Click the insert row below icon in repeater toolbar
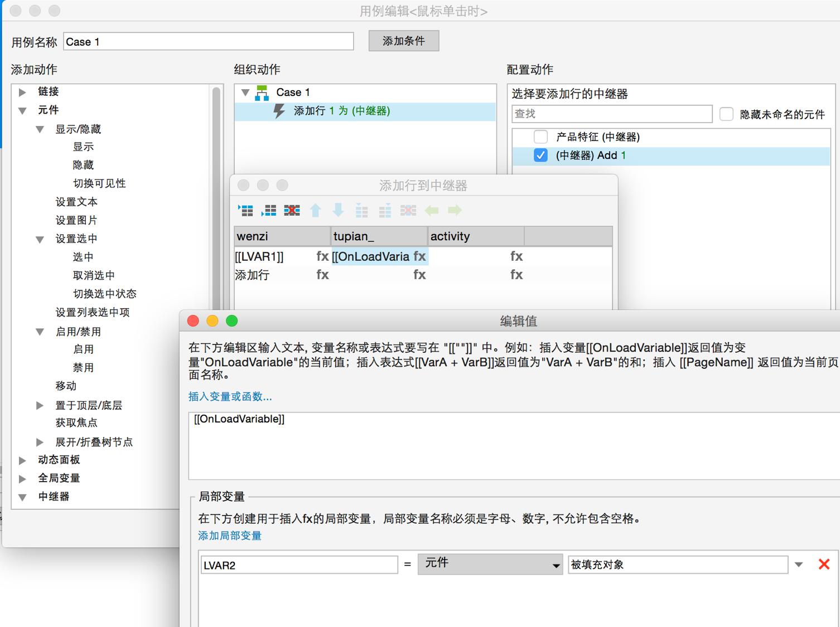This screenshot has height=627, width=840. (269, 210)
